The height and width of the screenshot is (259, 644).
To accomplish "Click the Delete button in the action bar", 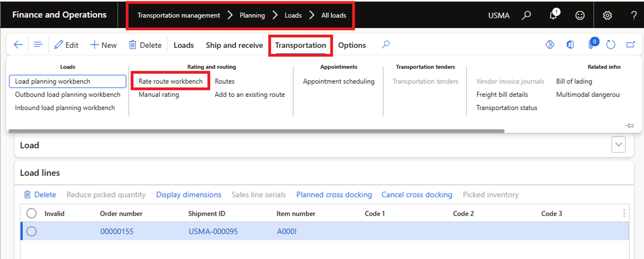I will (145, 45).
